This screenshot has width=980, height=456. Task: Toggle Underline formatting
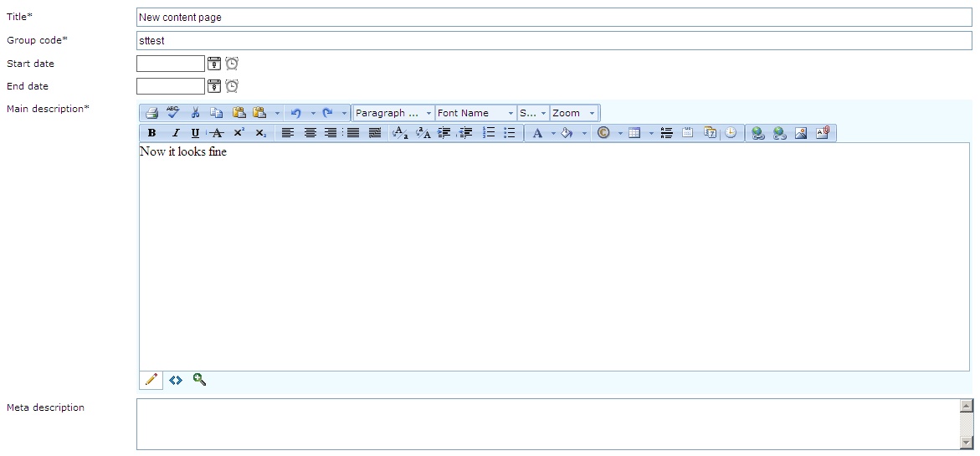pyautogui.click(x=195, y=132)
